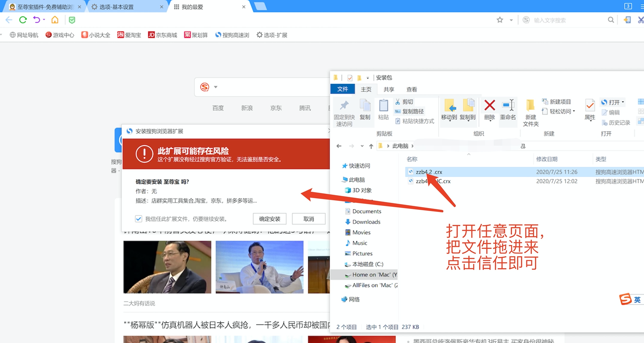The height and width of the screenshot is (343, 644).
Task: Click the 百度 shortcut under the search box
Action: pos(218,108)
